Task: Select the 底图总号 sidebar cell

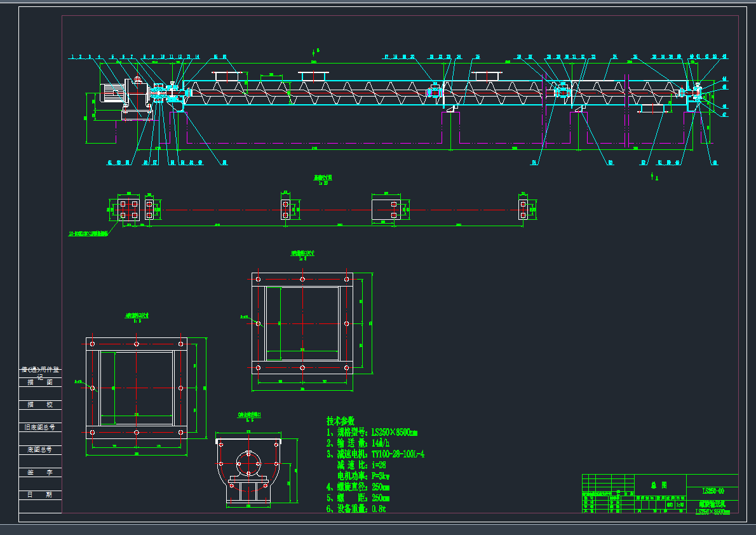Action: pyautogui.click(x=40, y=449)
